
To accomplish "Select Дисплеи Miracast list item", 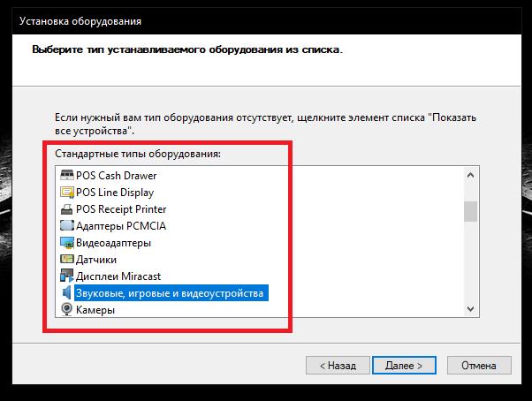I will tap(118, 276).
